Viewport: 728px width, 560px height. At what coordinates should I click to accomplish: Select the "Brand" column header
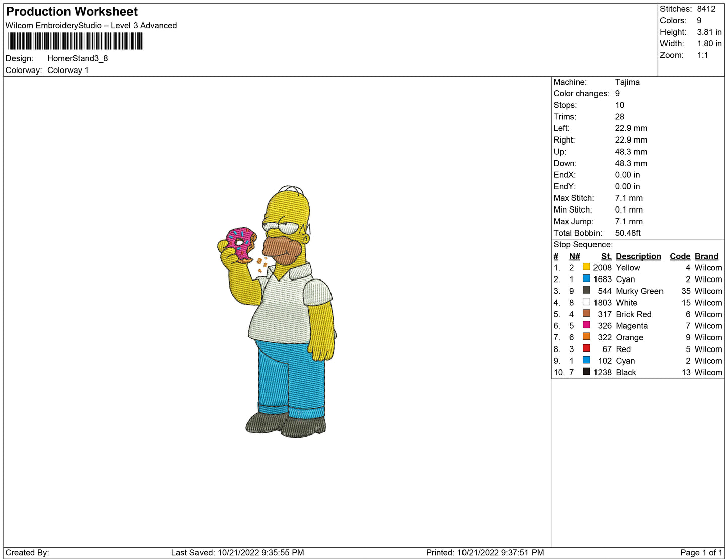[706, 256]
